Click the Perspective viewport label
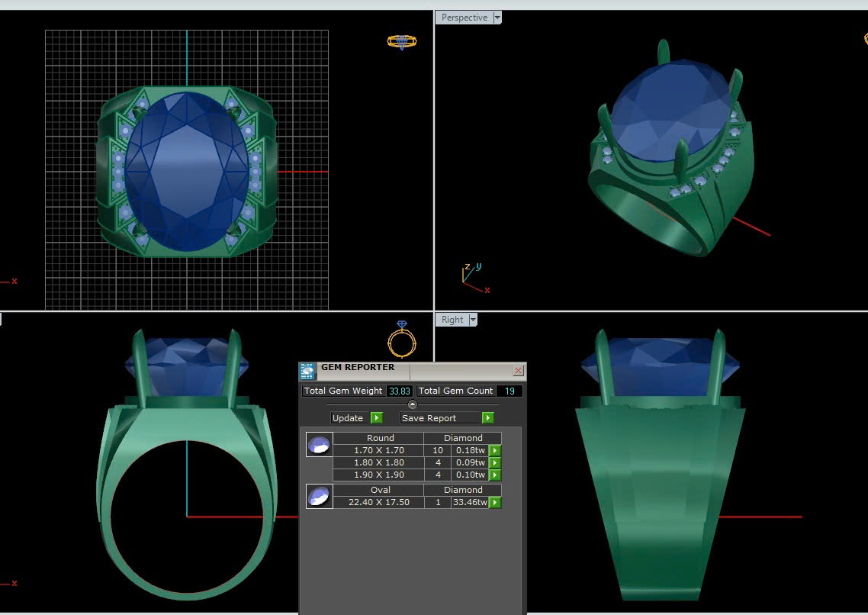This screenshot has width=868, height=615. 464,18
